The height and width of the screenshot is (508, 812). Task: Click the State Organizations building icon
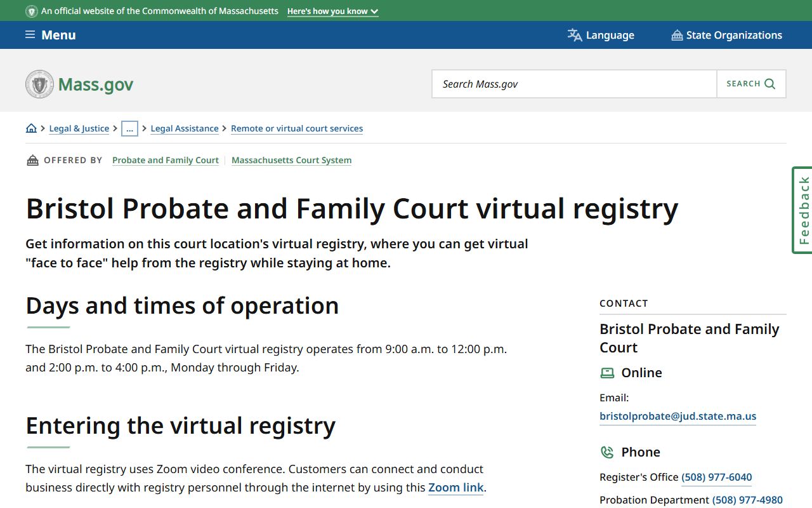[677, 35]
